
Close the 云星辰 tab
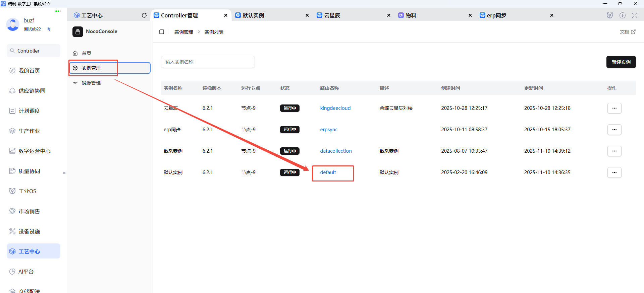click(x=389, y=15)
